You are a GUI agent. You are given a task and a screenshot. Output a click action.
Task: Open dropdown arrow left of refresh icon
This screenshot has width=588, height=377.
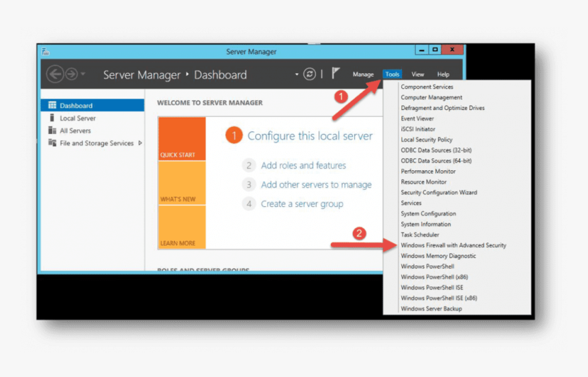tap(297, 74)
